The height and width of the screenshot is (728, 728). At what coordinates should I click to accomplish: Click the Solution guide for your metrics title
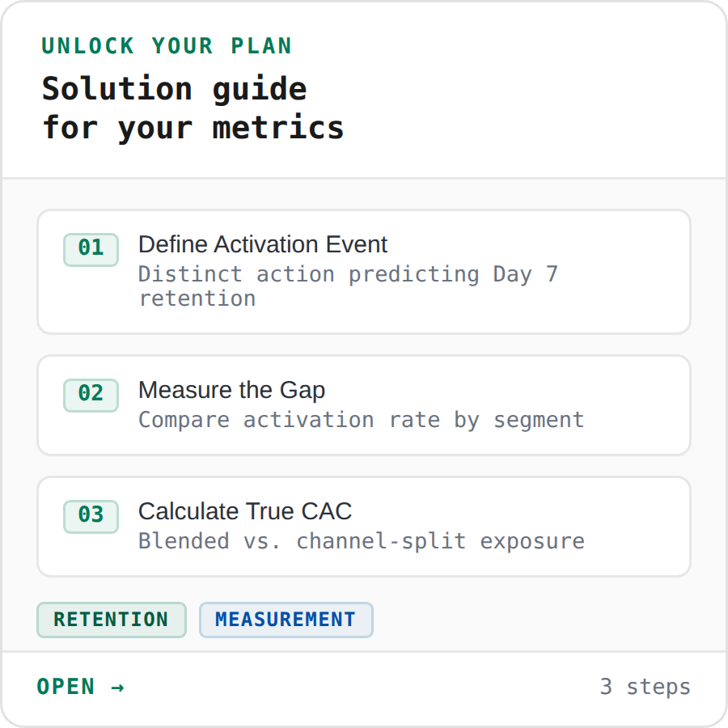(x=193, y=107)
